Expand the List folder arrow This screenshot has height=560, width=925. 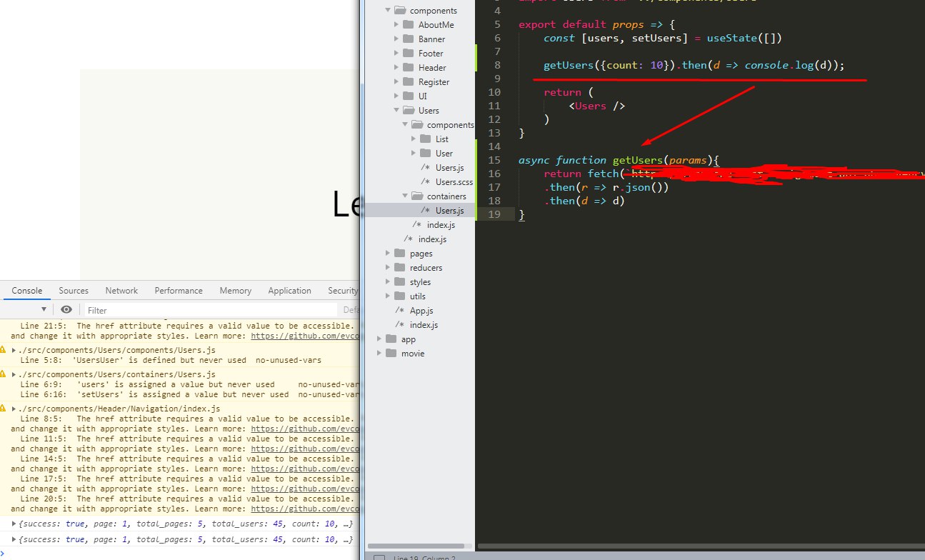click(414, 139)
